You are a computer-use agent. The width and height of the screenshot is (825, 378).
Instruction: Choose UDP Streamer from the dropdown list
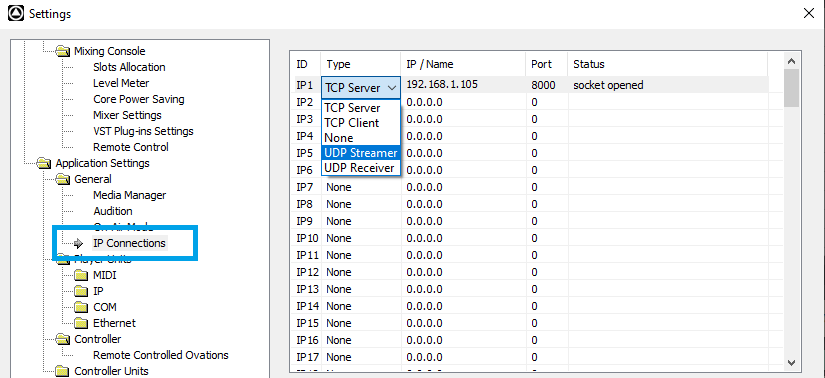pos(360,153)
